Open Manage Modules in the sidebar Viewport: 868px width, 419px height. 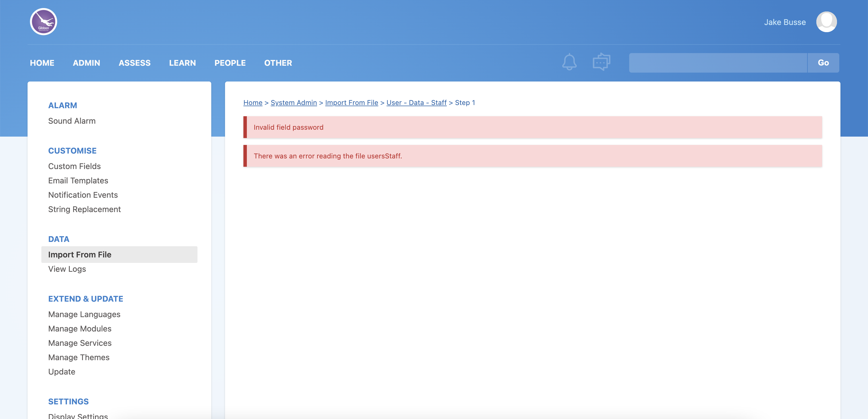click(x=80, y=329)
